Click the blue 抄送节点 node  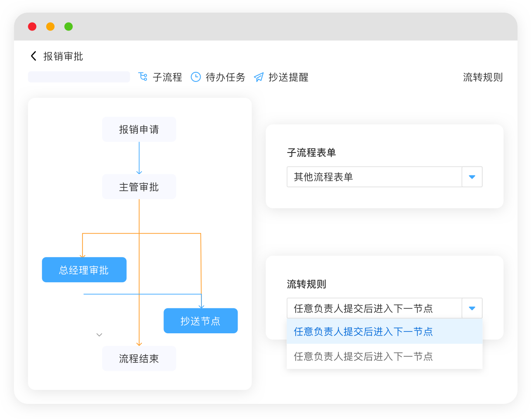[201, 321]
